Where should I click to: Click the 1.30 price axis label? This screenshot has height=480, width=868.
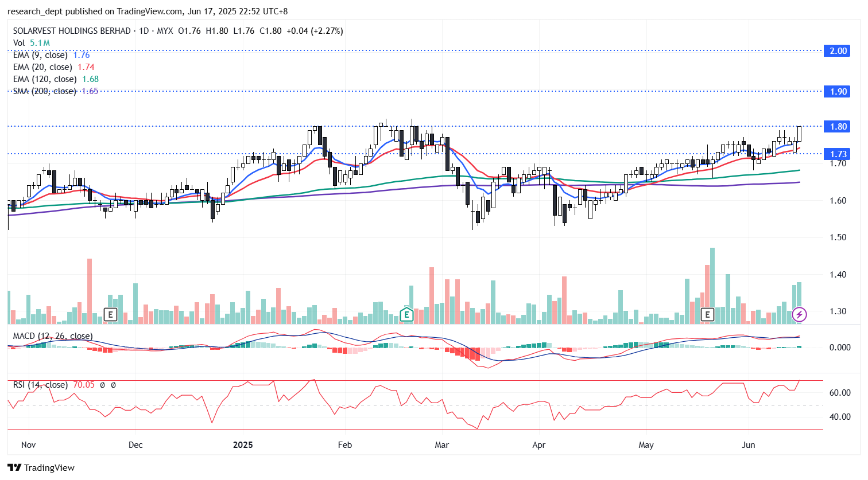point(838,311)
